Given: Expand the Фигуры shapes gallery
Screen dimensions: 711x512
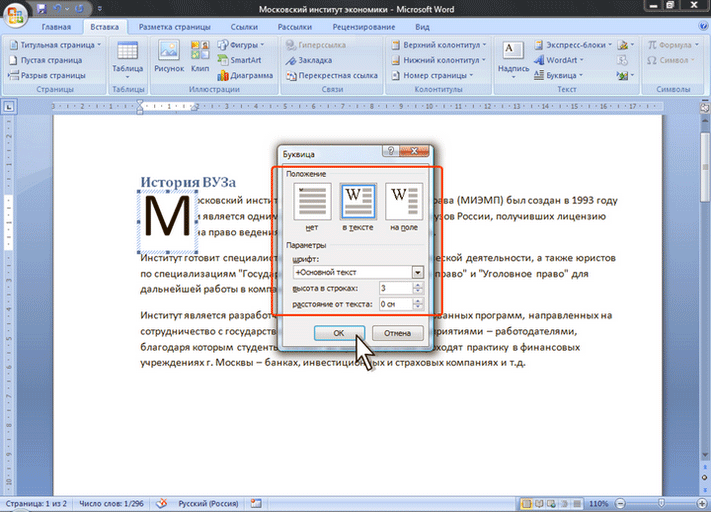Looking at the screenshot, I should point(241,45).
